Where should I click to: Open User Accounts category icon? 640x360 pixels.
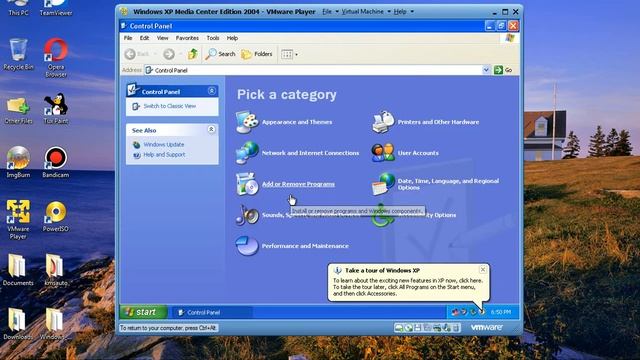383,153
